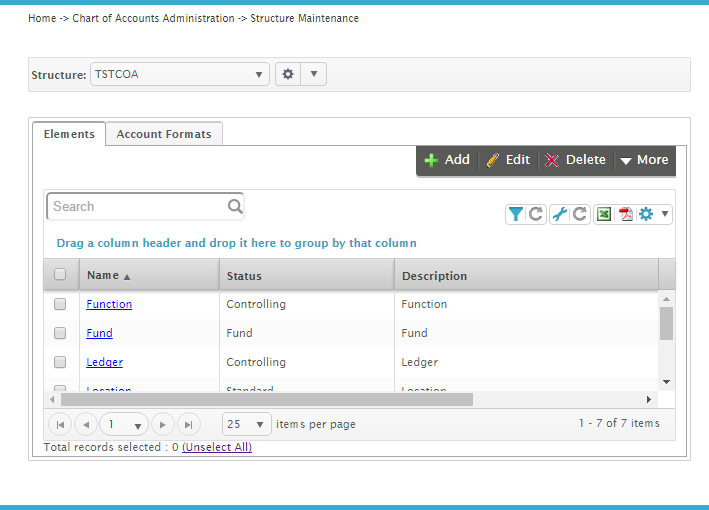Go to the previous page

pos(86,425)
